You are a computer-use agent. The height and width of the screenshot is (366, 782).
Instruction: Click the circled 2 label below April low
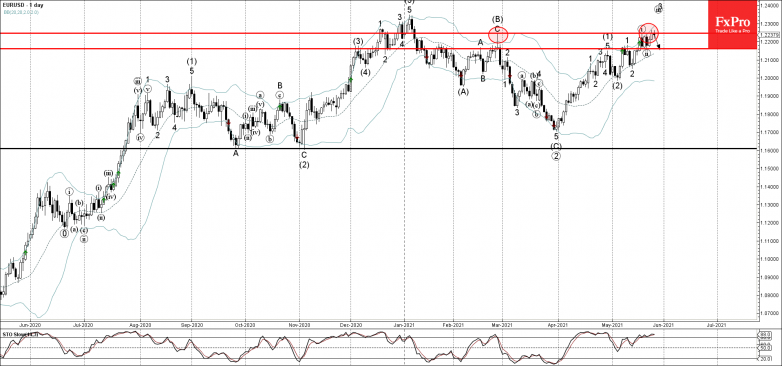click(x=556, y=157)
